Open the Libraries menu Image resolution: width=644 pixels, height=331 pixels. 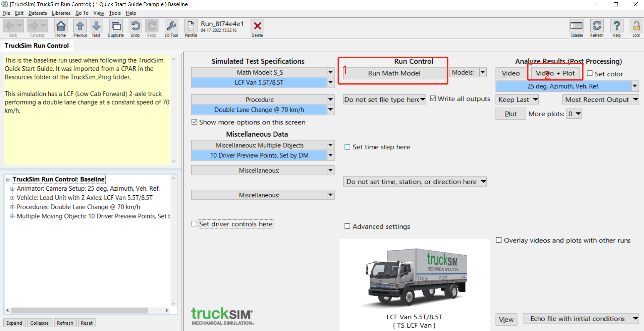point(61,13)
